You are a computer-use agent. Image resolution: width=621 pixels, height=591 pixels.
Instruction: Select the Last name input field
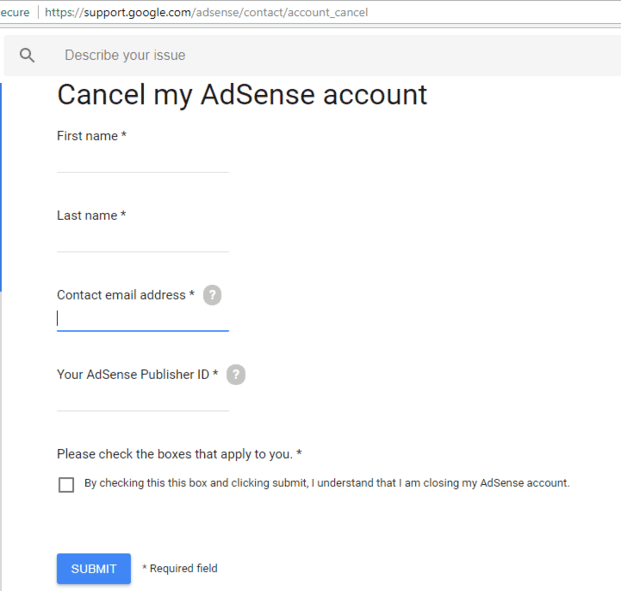(142, 240)
